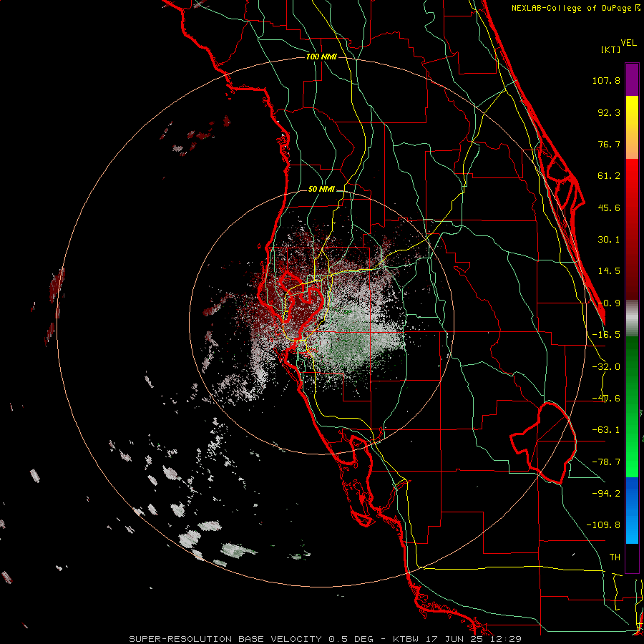The image size is (644, 644).
Task: Select the -94.2 scale value
Action: click(x=606, y=494)
